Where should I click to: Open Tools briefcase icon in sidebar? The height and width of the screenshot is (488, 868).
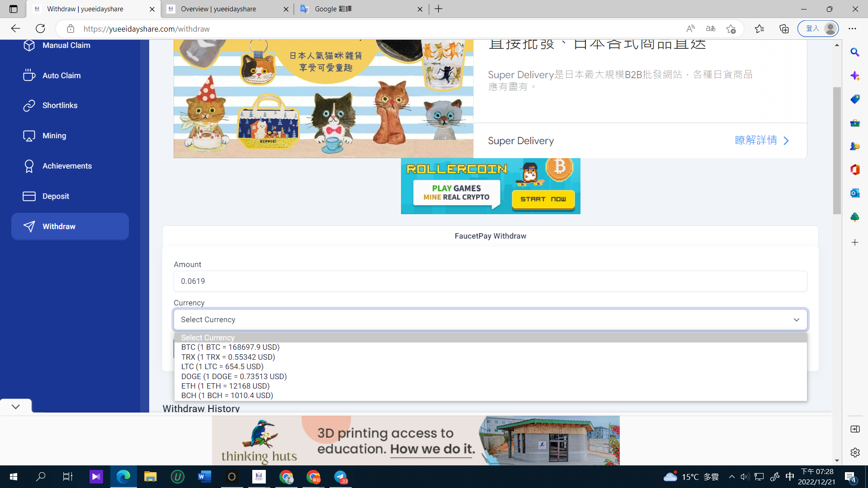click(x=855, y=122)
